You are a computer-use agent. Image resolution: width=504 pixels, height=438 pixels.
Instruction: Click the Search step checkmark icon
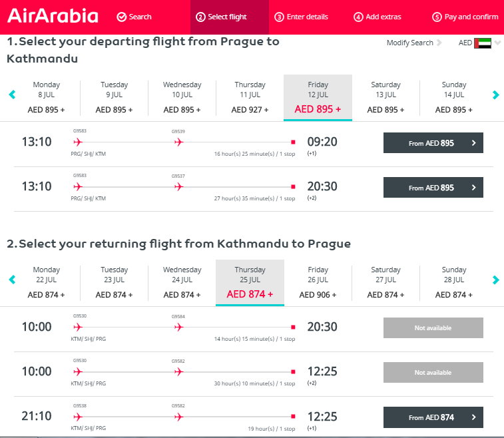pos(121,17)
